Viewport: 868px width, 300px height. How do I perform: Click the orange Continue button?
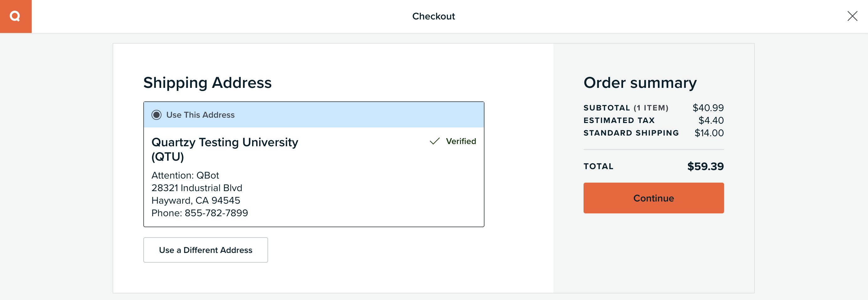(x=654, y=198)
